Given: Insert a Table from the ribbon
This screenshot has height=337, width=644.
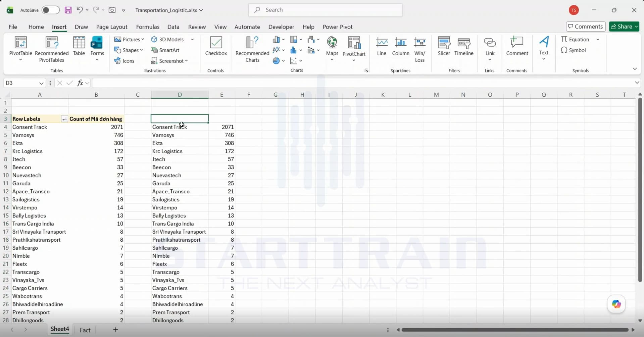Looking at the screenshot, I should pos(79,46).
